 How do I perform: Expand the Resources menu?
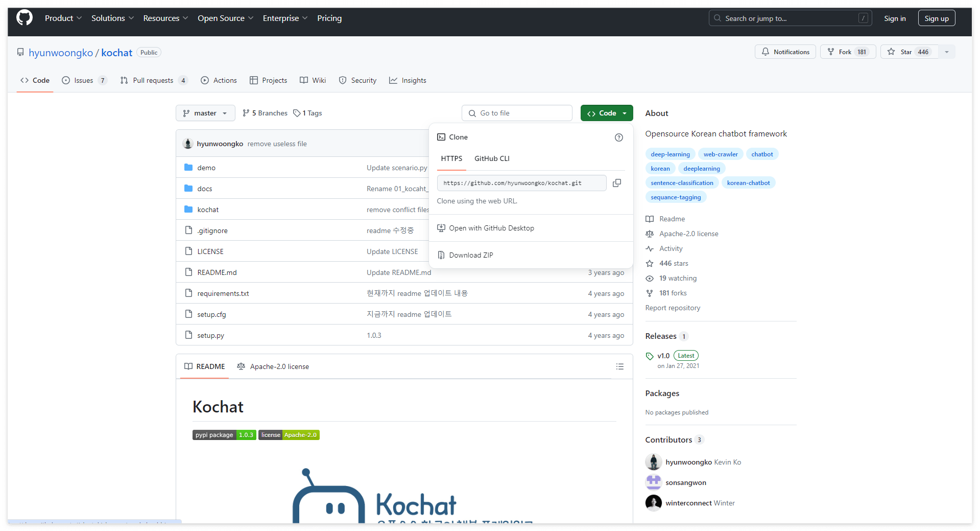click(x=165, y=18)
